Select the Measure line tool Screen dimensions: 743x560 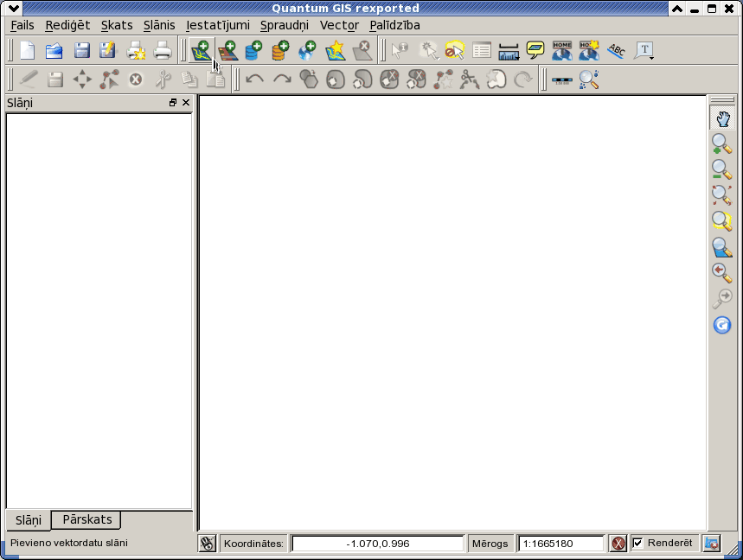tap(508, 50)
